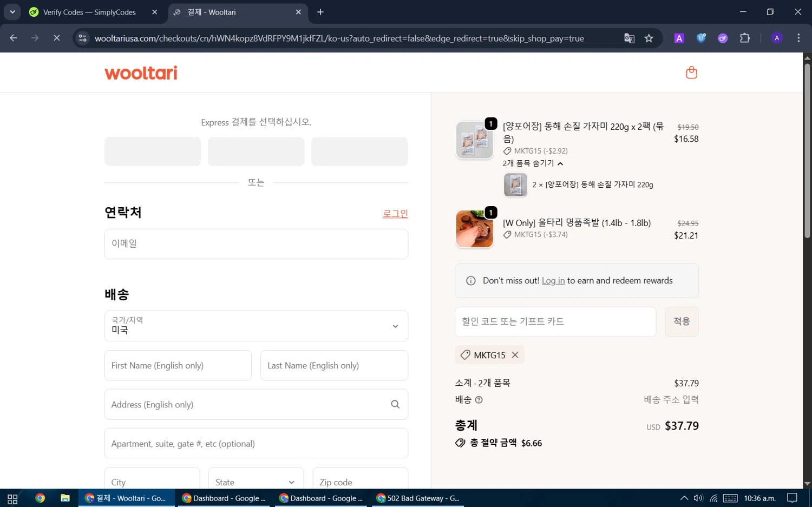Click the Log in rewards link
The image size is (812, 507).
(x=553, y=280)
